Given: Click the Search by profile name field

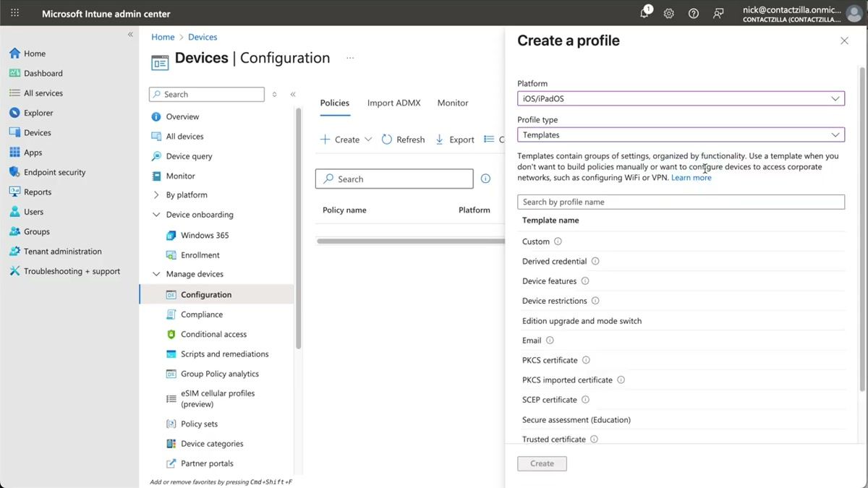Looking at the screenshot, I should (x=680, y=202).
